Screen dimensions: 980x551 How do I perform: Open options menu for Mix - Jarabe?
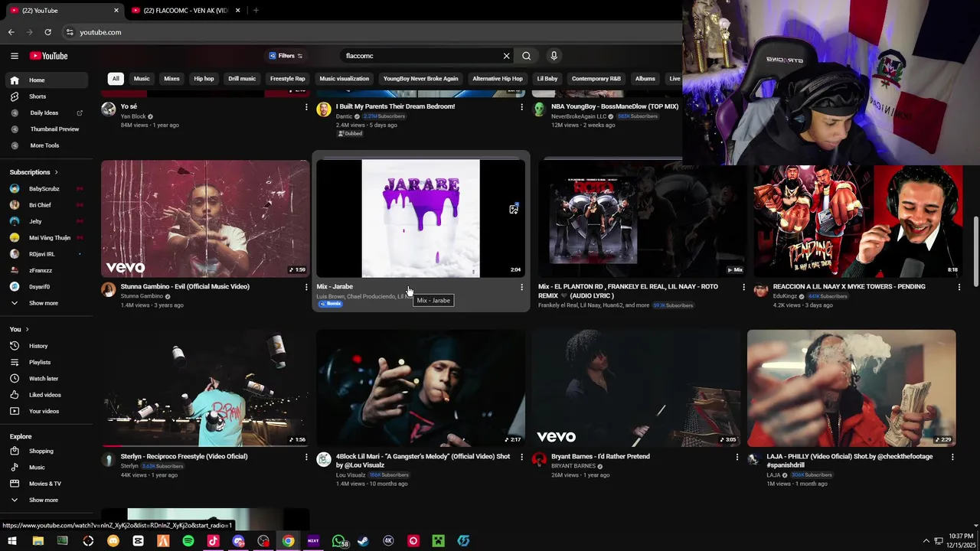point(521,287)
